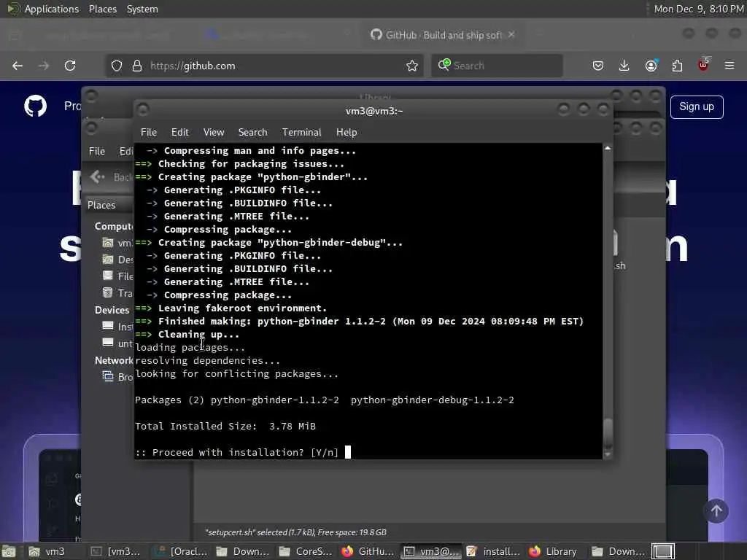Click the uBlock extension icon

coord(703,65)
